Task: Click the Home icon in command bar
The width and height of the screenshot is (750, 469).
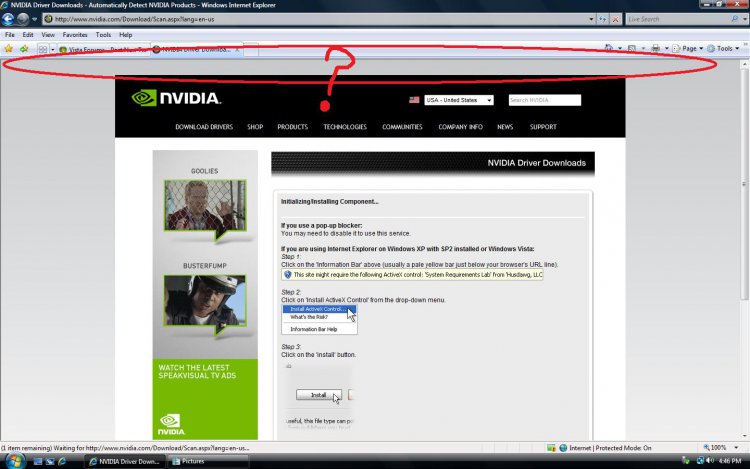Action: [x=609, y=48]
